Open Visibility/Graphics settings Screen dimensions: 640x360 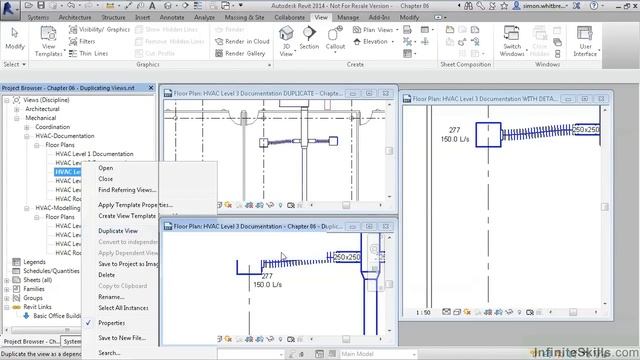[99, 29]
